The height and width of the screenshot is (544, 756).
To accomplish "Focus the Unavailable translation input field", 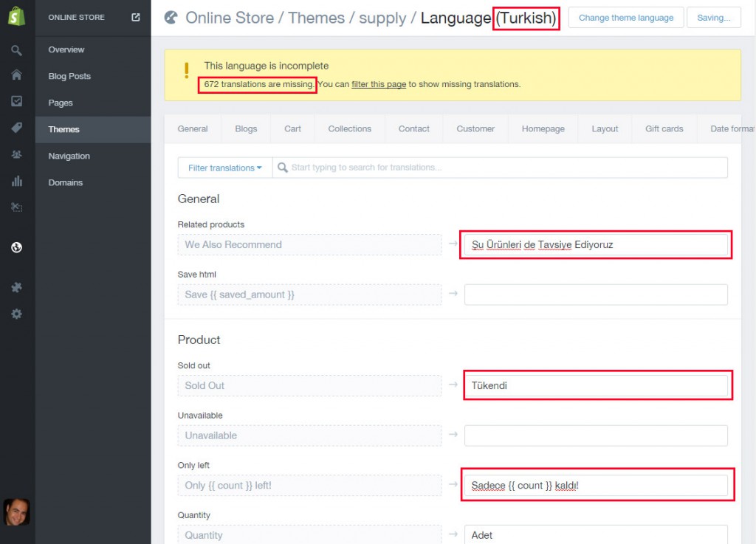I will coord(595,435).
